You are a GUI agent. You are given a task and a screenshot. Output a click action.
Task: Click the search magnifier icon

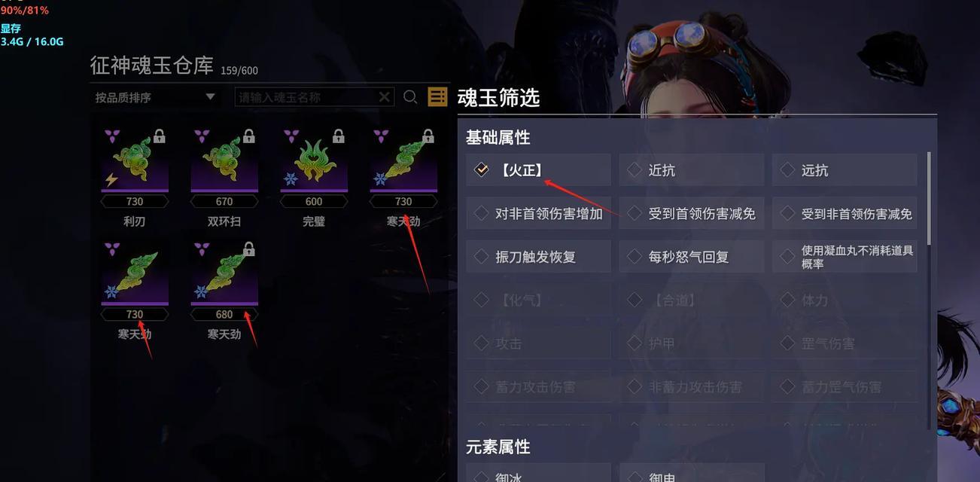(410, 97)
